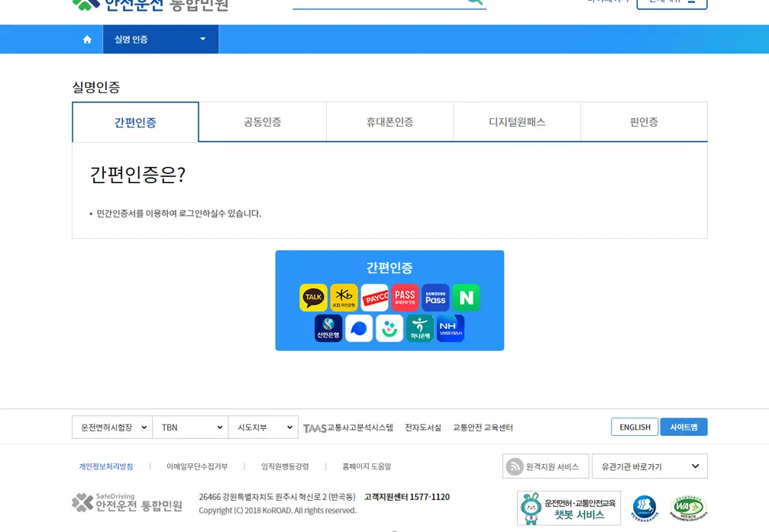The height and width of the screenshot is (532, 769).
Task: Select the PASS 휴대전화 인증 icon
Action: pyautogui.click(x=405, y=298)
